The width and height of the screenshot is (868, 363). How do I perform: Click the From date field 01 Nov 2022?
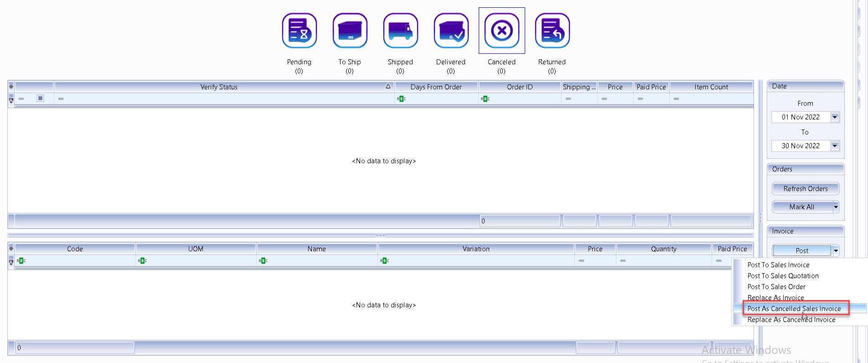[x=800, y=117]
